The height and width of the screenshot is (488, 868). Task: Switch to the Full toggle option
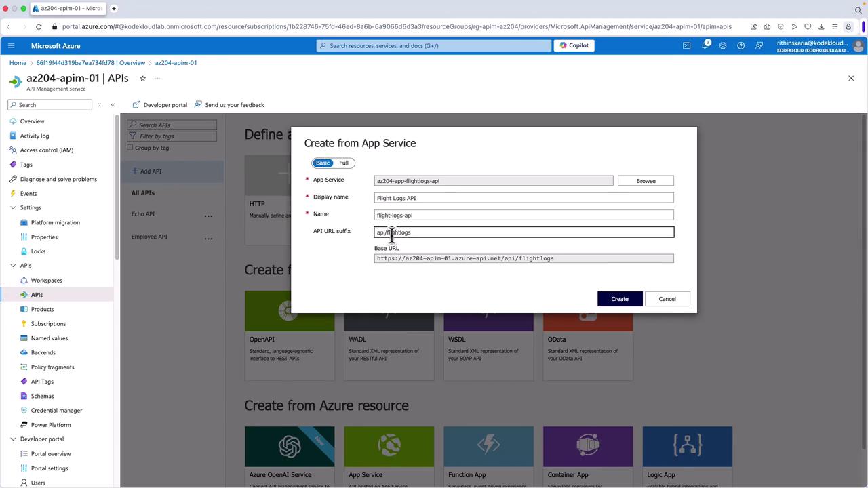coord(344,163)
